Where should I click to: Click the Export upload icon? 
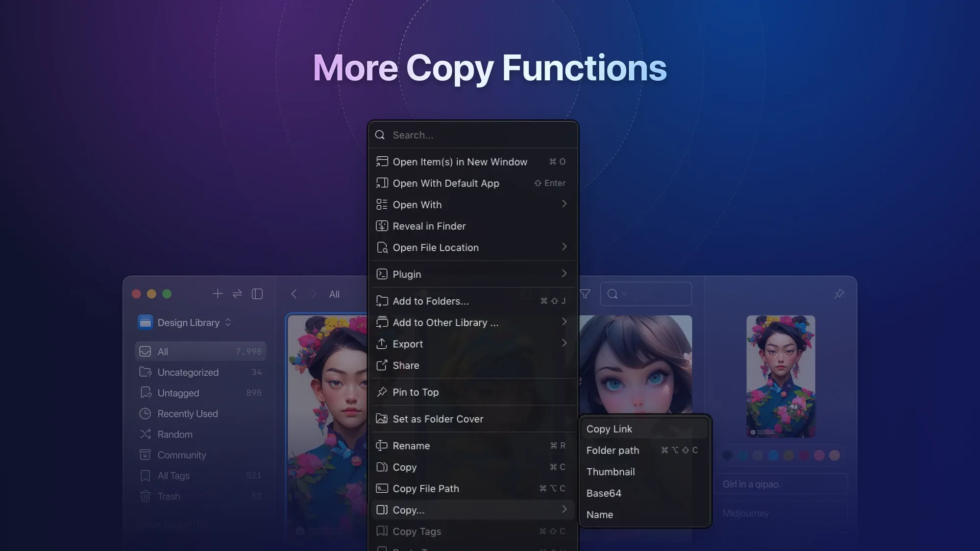click(382, 344)
